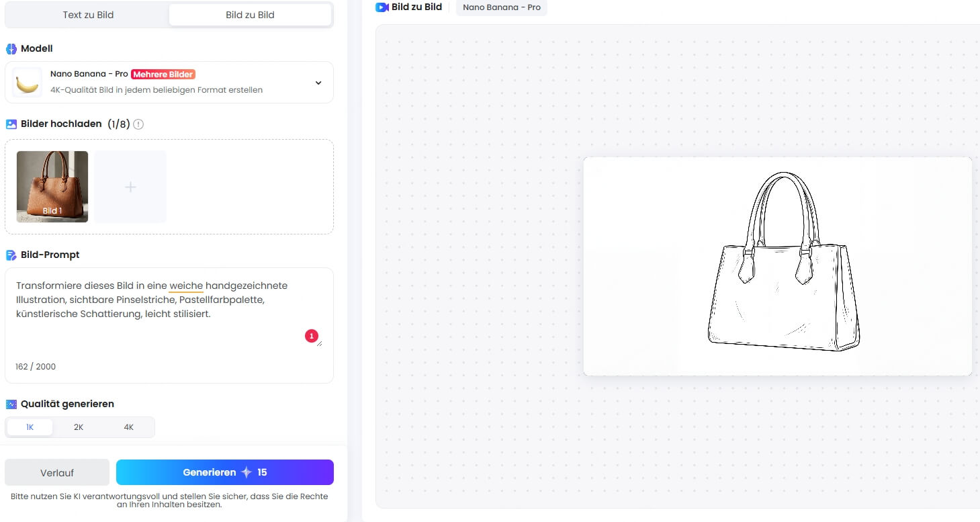
Task: Click the banana model icon
Action: tap(27, 83)
